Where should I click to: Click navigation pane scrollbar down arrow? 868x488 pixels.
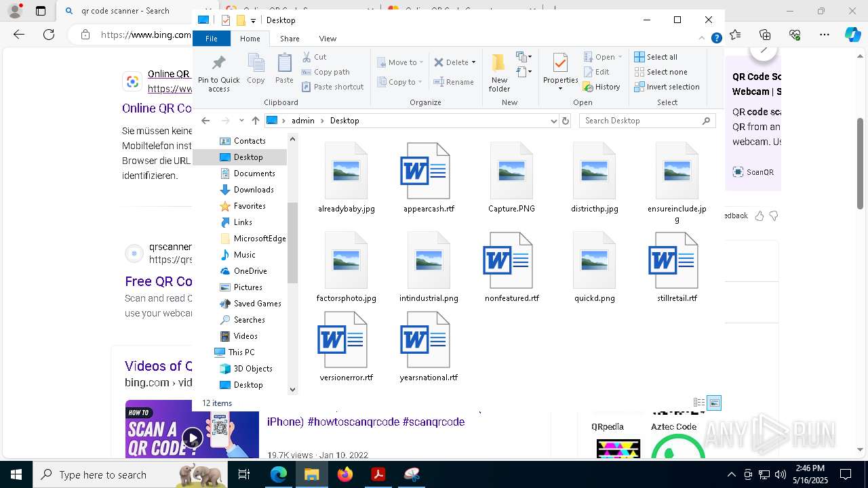click(293, 390)
